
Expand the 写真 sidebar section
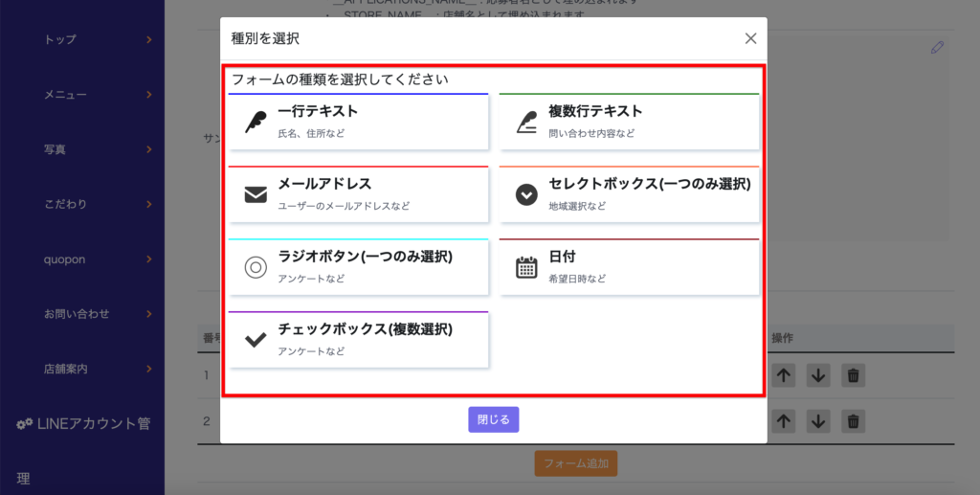pyautogui.click(x=149, y=149)
